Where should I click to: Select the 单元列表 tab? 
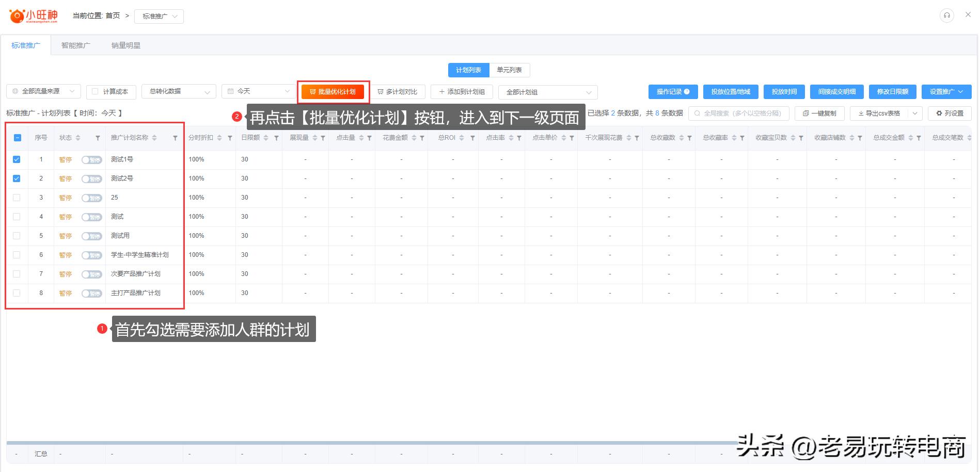(509, 70)
